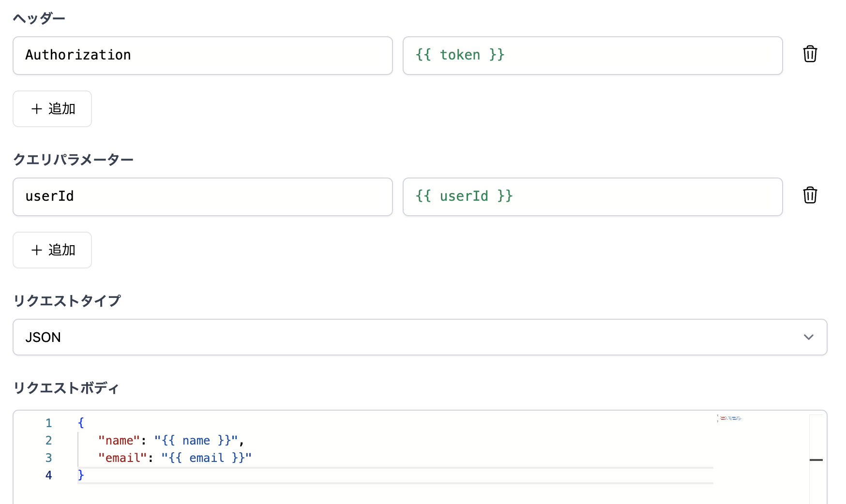Place cursor at closing brace on line 4
The width and height of the screenshot is (846, 504).
pos(81,475)
